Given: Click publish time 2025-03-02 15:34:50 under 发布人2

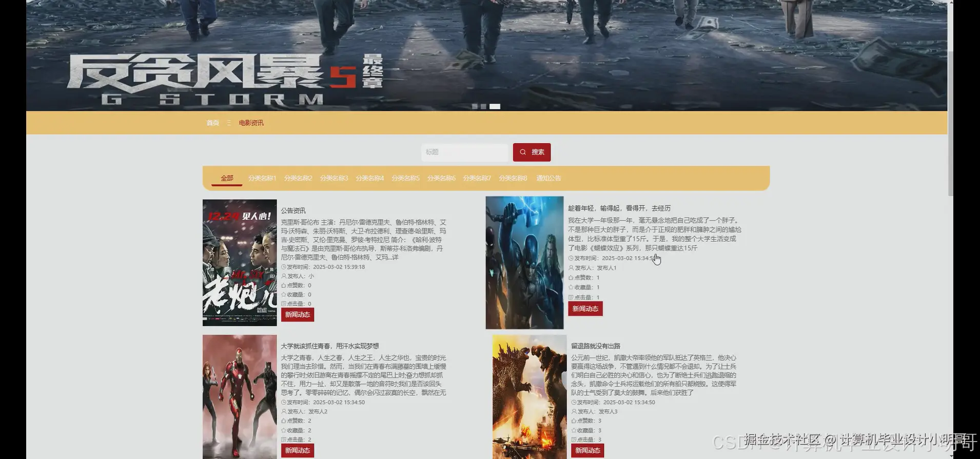Looking at the screenshot, I should 339,403.
